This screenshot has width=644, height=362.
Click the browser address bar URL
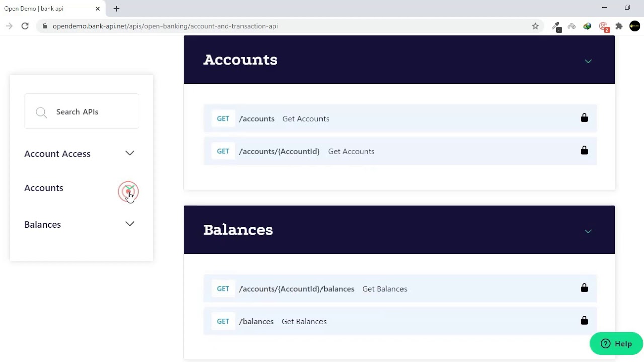pos(165,26)
